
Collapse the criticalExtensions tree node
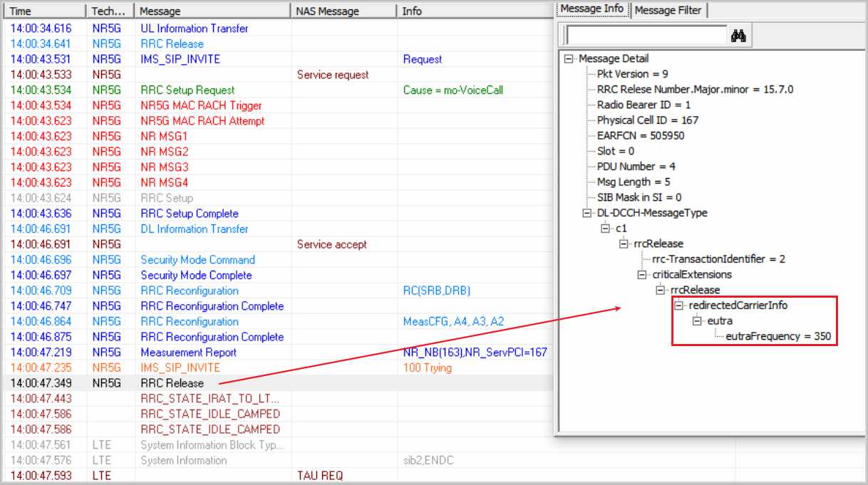(x=642, y=275)
